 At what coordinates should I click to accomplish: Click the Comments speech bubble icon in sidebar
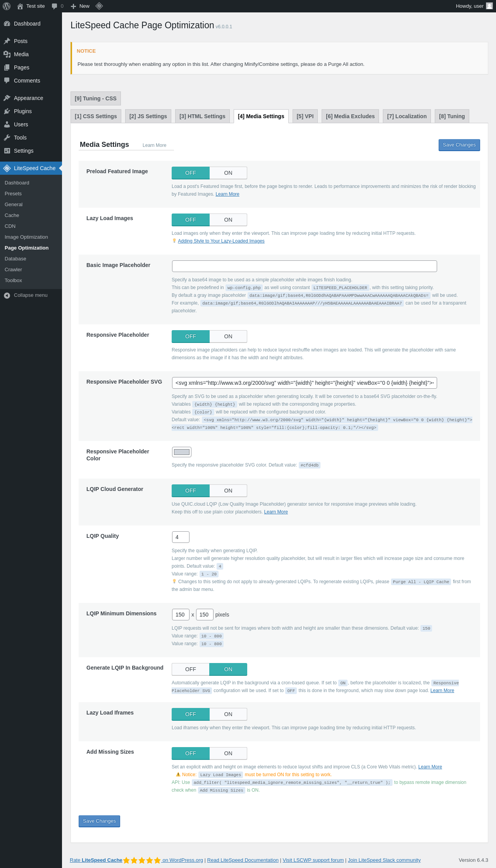coord(7,81)
